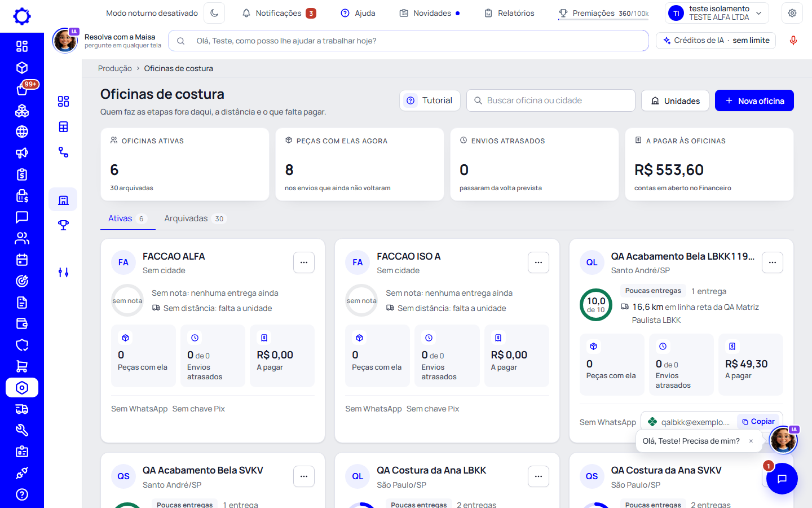Open the options menu for FACCAO ALFA
812x508 pixels.
(304, 262)
